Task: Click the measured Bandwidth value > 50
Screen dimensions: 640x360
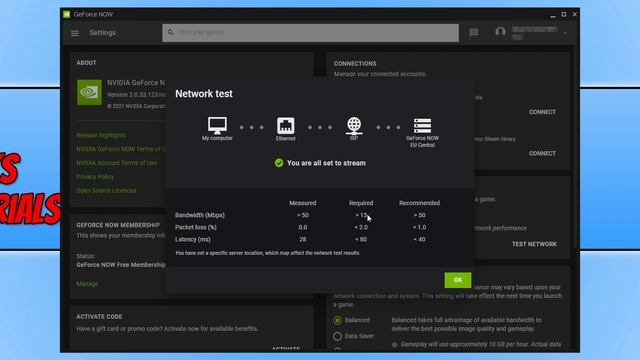Action: point(302,215)
